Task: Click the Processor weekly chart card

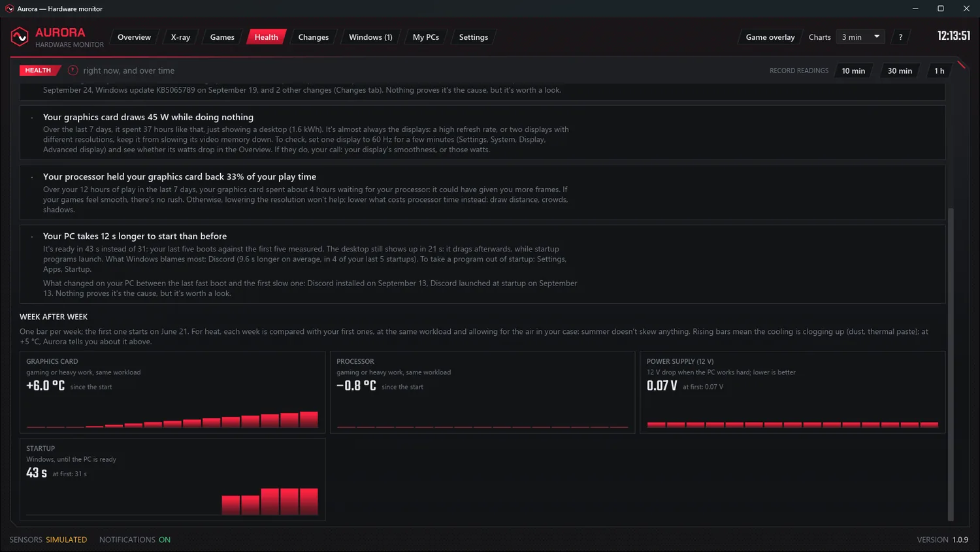Action: click(x=482, y=392)
